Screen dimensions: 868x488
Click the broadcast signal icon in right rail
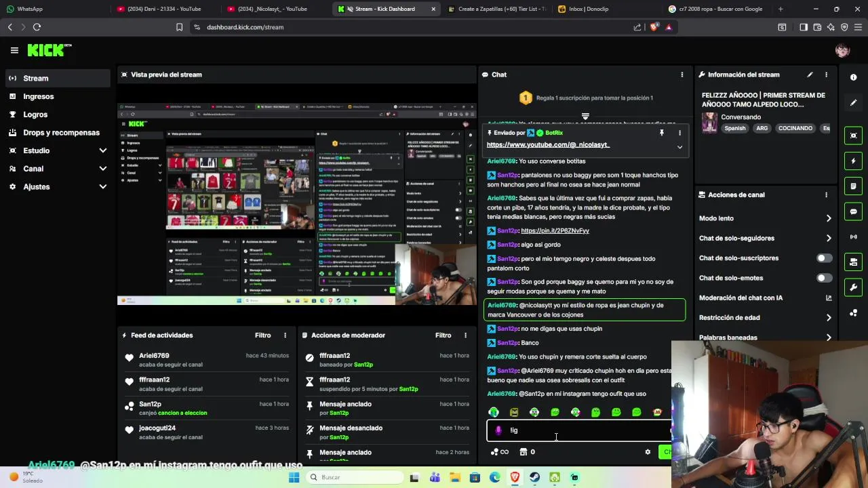(x=853, y=237)
